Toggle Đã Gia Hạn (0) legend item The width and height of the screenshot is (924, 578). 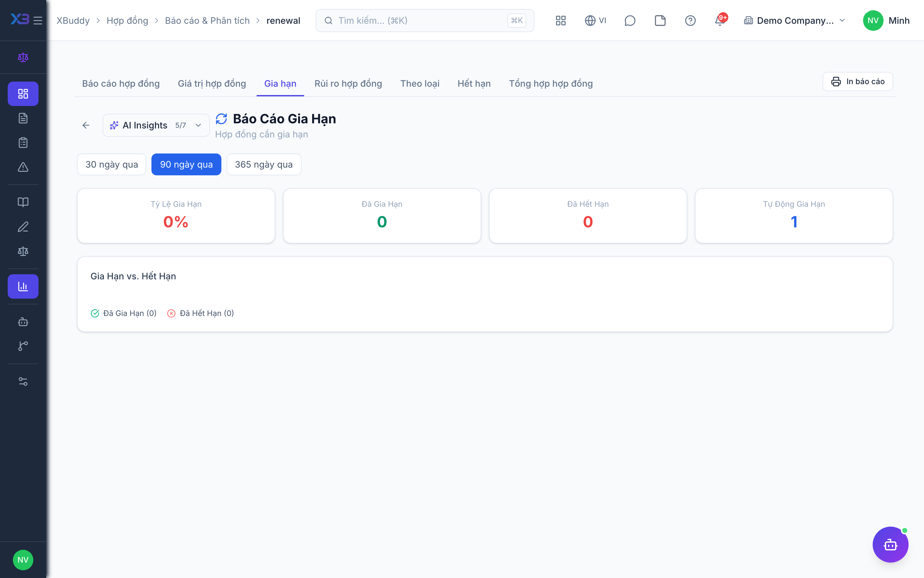[124, 313]
